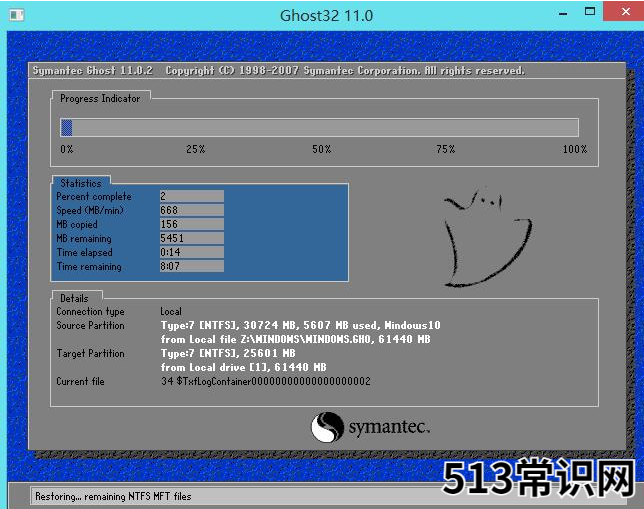This screenshot has height=509, width=644.
Task: Click the MB copied label
Action: (x=77, y=225)
